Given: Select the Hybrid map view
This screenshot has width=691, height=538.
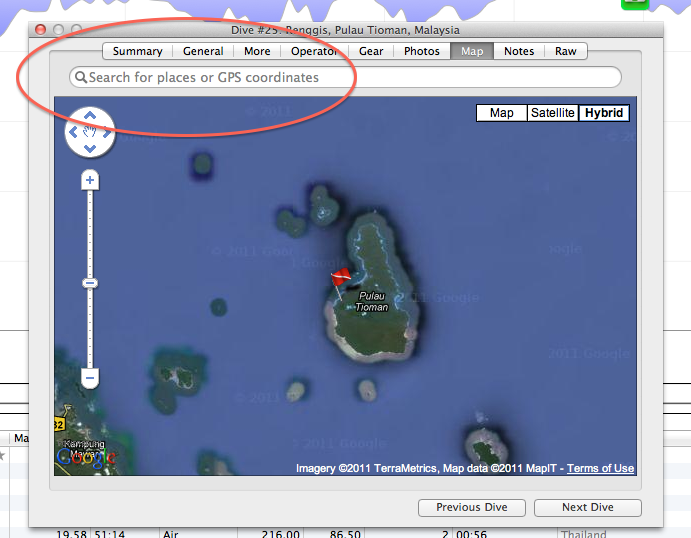Looking at the screenshot, I should 604,113.
